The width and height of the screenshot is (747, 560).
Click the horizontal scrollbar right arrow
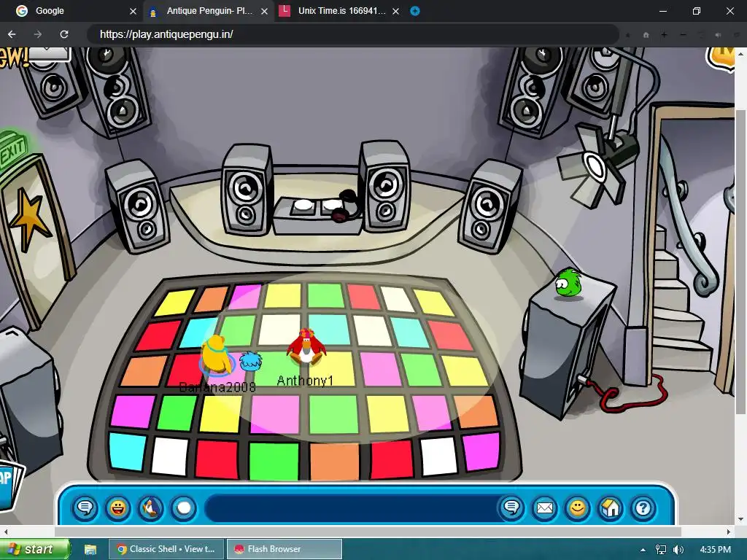[729, 532]
